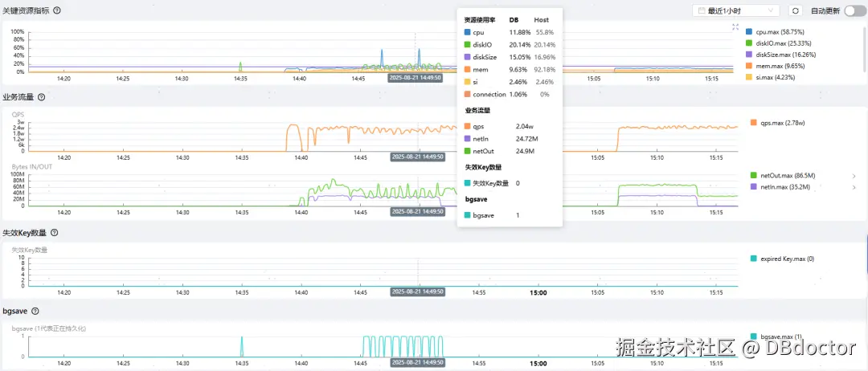868x371 pixels.
Task: Click diskSize.max purple color swatch
Action: [749, 55]
